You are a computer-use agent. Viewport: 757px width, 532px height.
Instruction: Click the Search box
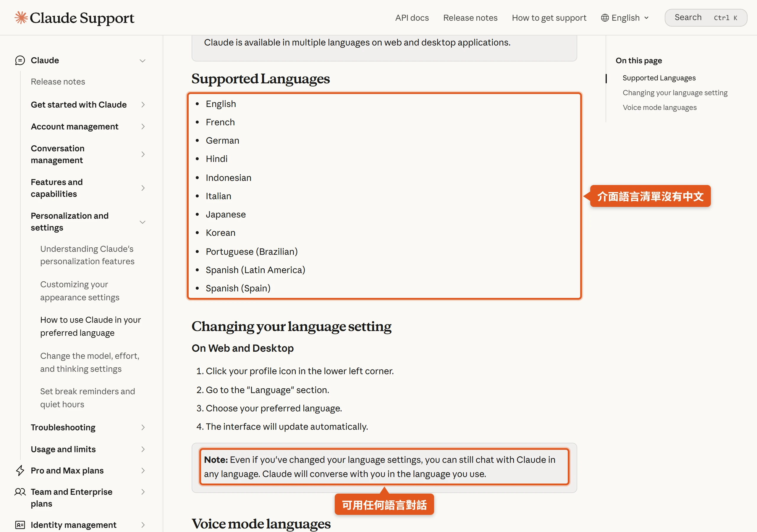pos(706,18)
